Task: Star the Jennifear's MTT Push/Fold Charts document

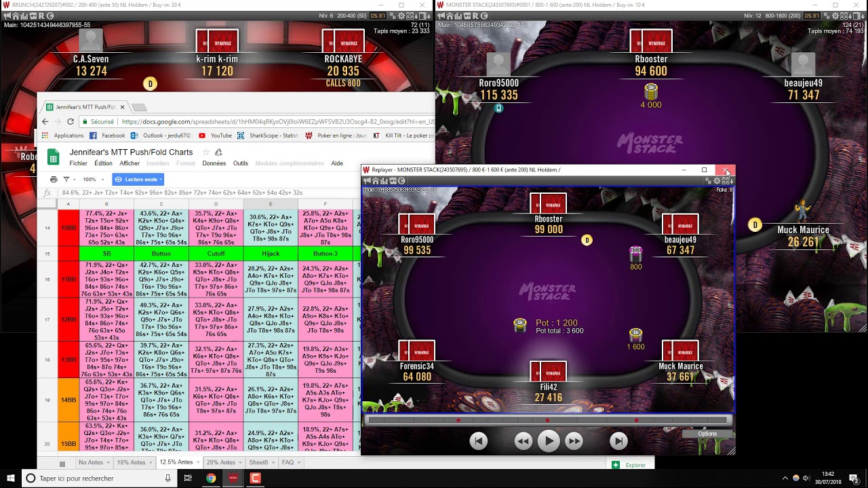Action: click(x=205, y=152)
